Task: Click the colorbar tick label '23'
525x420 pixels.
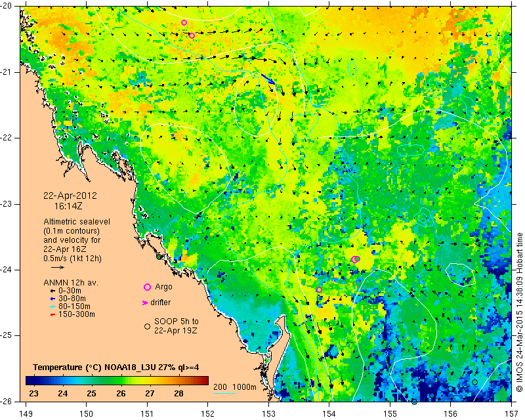Action: point(33,394)
